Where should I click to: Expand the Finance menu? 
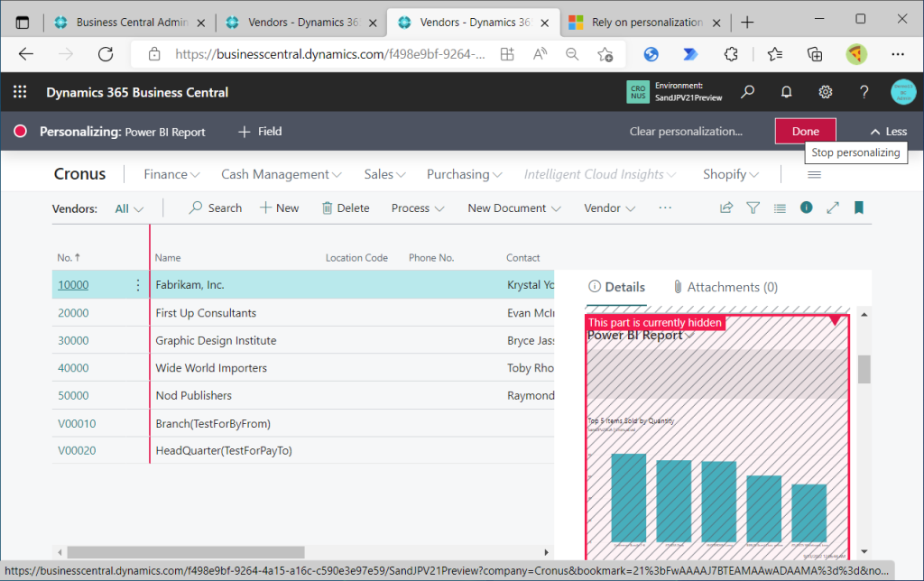(171, 174)
